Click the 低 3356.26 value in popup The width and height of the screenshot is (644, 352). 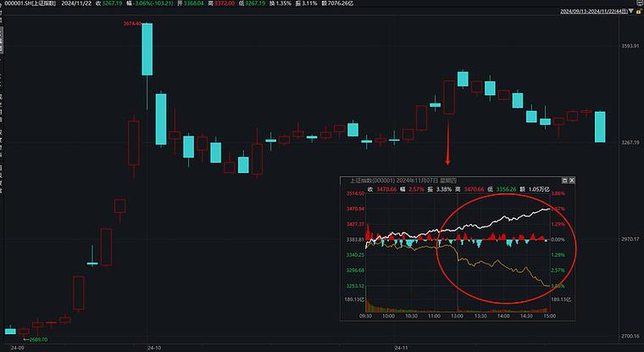click(x=502, y=189)
